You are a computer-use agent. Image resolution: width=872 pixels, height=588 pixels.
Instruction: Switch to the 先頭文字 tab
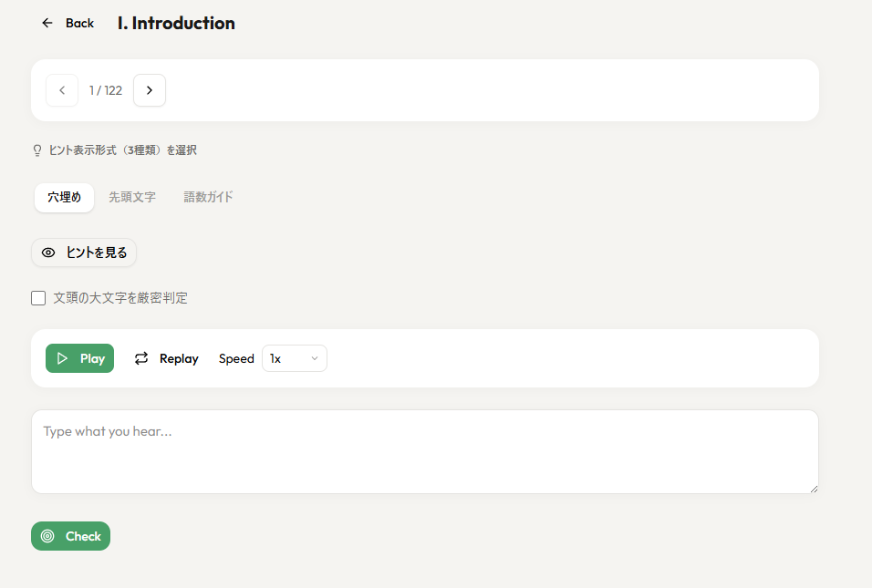tap(132, 197)
